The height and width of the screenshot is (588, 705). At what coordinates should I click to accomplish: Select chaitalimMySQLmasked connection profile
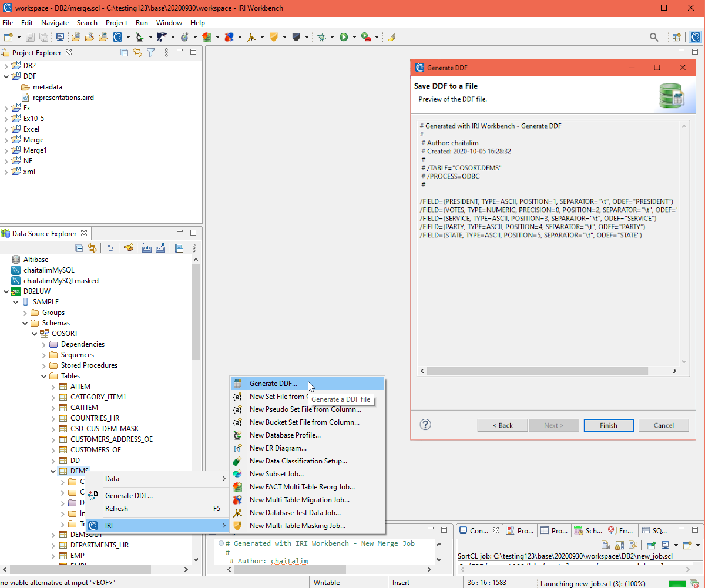[x=55, y=281]
